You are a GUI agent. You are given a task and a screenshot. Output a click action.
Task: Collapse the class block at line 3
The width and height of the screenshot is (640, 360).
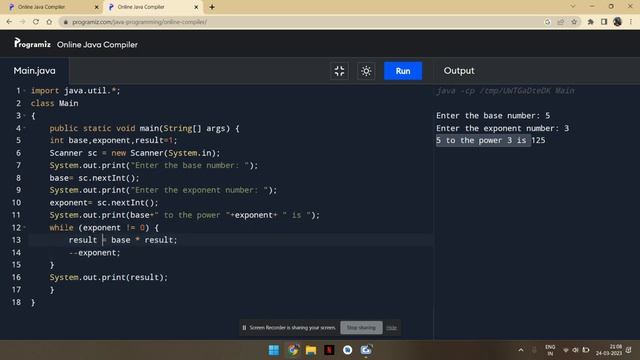click(24, 116)
